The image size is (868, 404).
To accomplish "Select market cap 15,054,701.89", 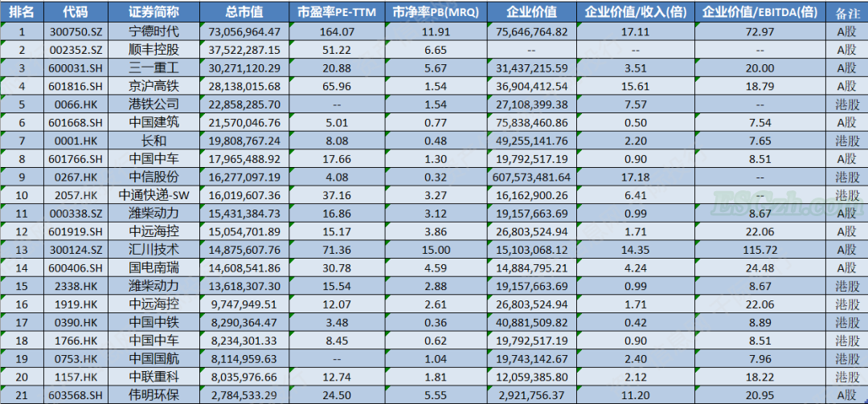I will (x=244, y=231).
